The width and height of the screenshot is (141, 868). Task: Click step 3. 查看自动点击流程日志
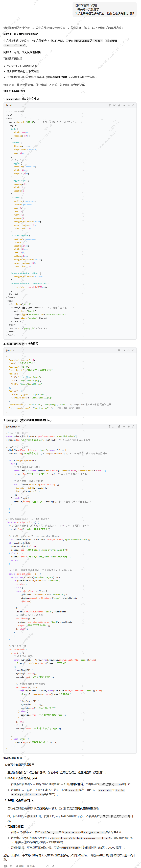(x=21, y=800)
